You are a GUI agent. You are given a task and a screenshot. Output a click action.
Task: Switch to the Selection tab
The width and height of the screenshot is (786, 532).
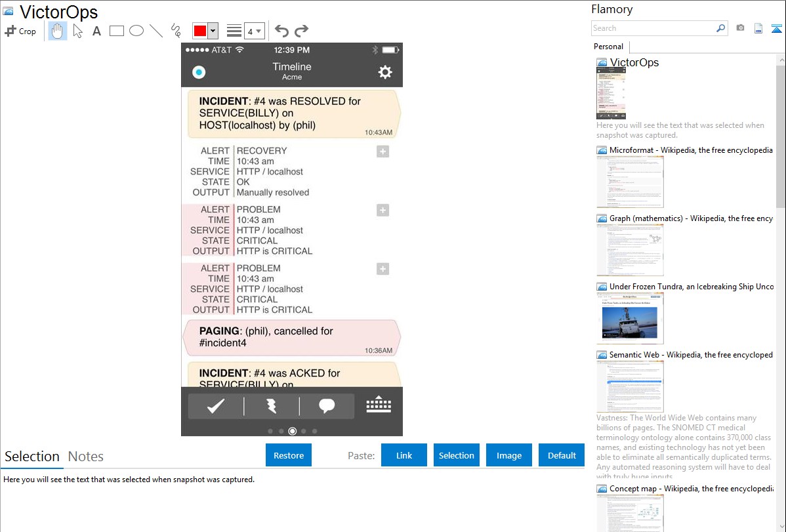tap(32, 457)
